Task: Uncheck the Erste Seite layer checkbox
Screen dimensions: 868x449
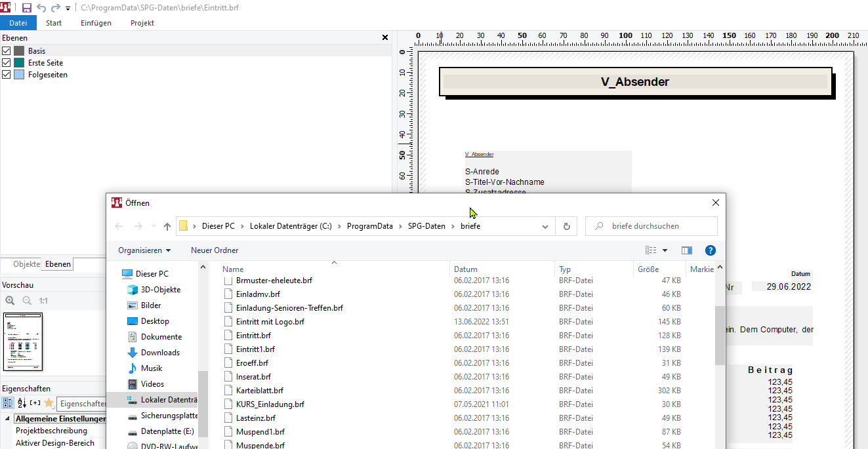Action: (x=7, y=63)
